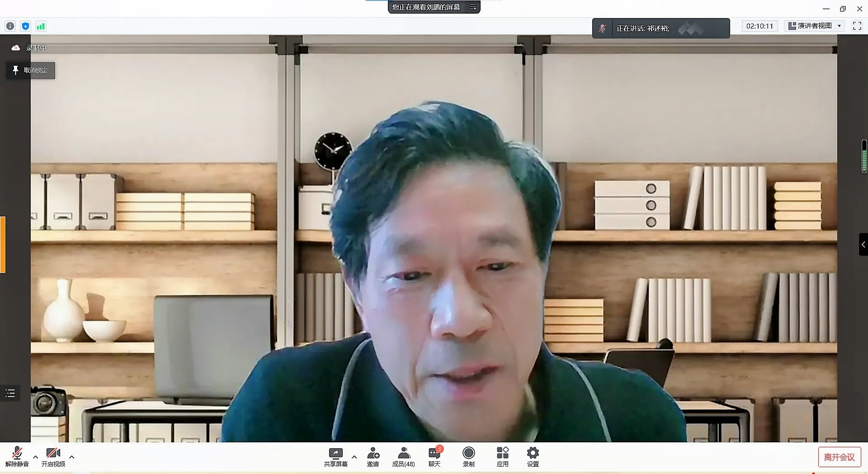
Task: Click Unpin (取消锁定) button
Action: 30,71
